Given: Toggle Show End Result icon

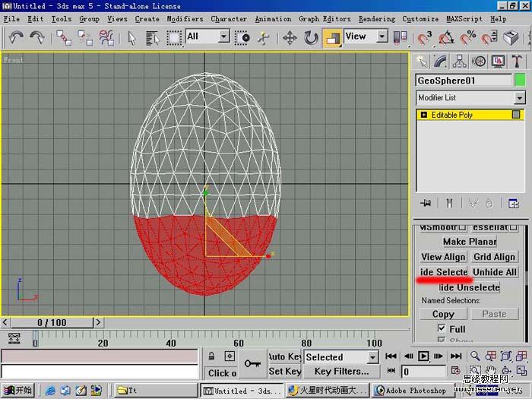Looking at the screenshot, I should click(450, 203).
